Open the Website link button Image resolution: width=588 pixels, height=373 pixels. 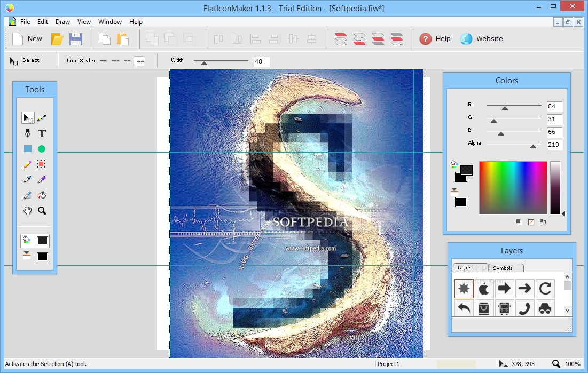tap(482, 38)
